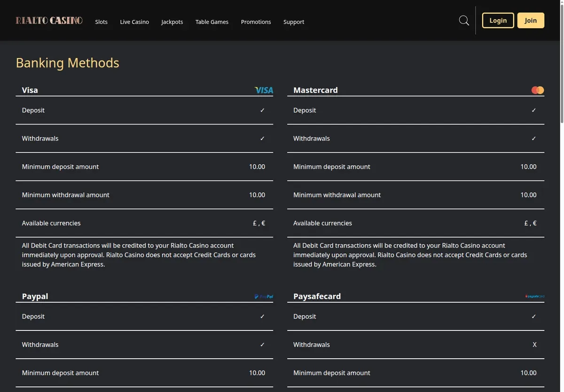Image resolution: width=564 pixels, height=392 pixels.
Task: Click Mastercard "Available currencies" label
Action: tap(322, 223)
